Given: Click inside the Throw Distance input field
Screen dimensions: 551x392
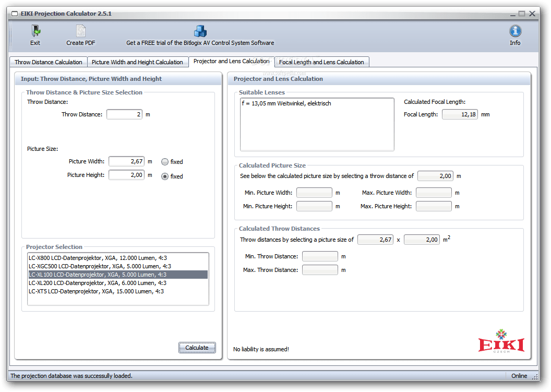Looking at the screenshot, I should 124,114.
